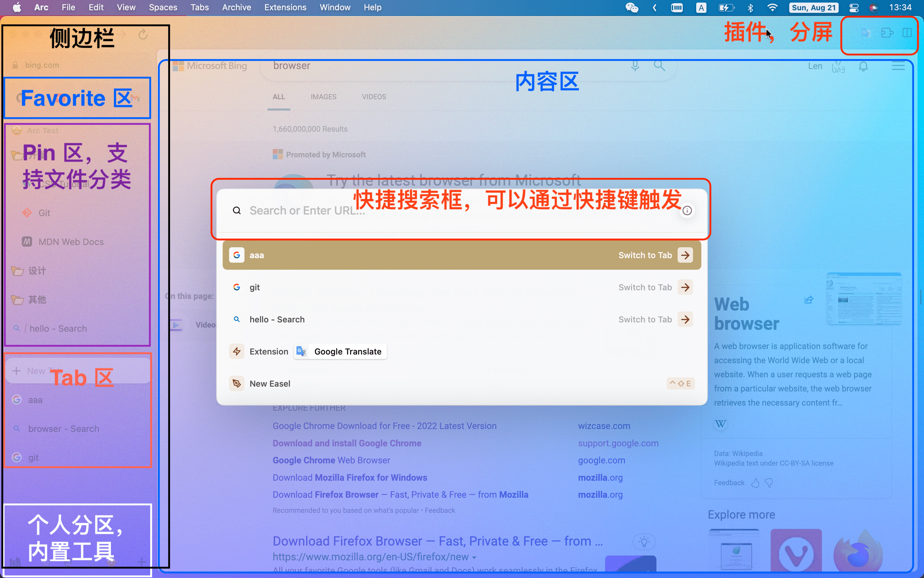Click the lightning Extension icon
Image resolution: width=924 pixels, height=578 pixels.
237,351
